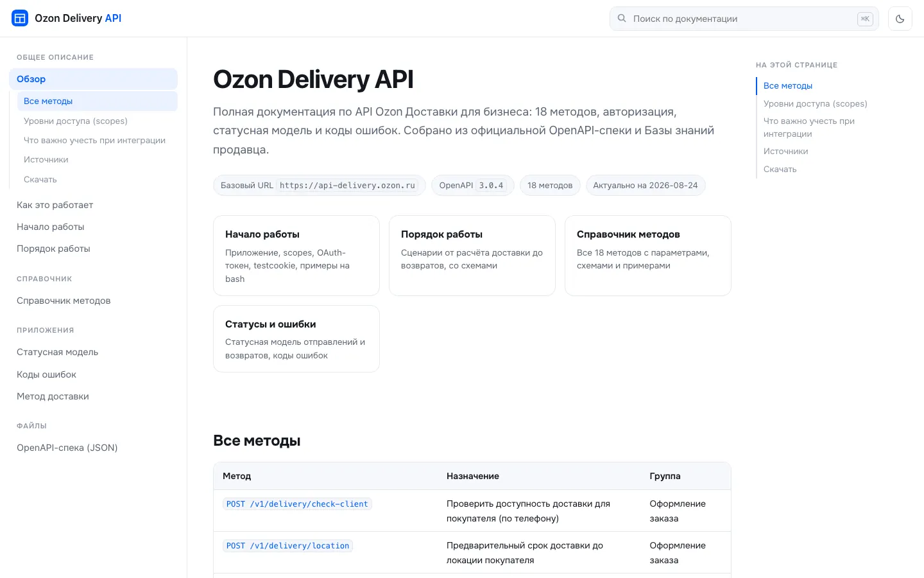Focus the documentation search field
The image size is (924, 578).
coord(744,19)
